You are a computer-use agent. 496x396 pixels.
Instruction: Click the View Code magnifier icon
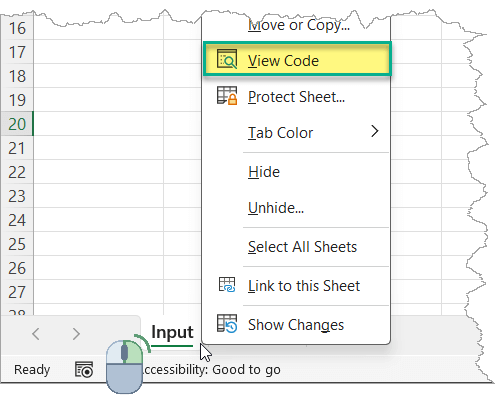(x=227, y=59)
